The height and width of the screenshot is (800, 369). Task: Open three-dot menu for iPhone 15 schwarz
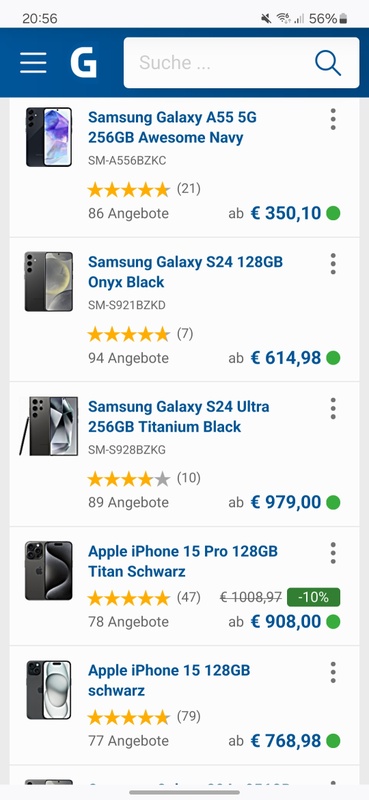(x=333, y=672)
